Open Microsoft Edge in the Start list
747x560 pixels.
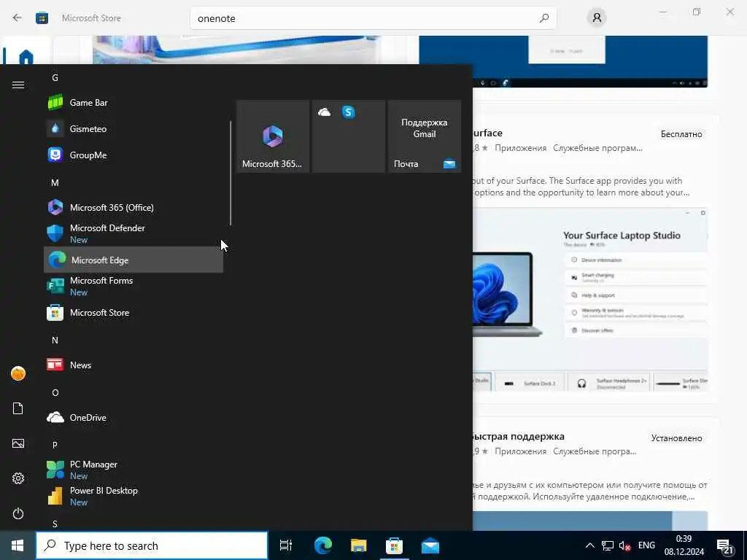pyautogui.click(x=133, y=260)
